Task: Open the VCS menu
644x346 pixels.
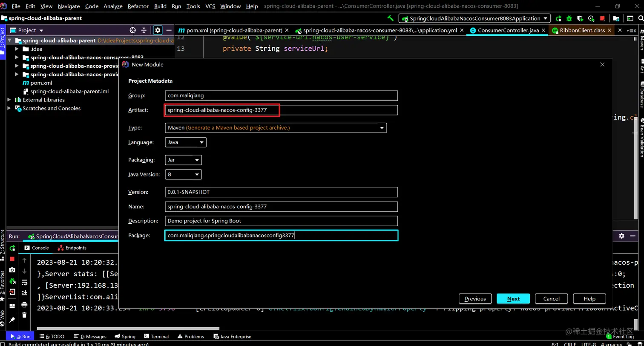Action: pyautogui.click(x=210, y=6)
